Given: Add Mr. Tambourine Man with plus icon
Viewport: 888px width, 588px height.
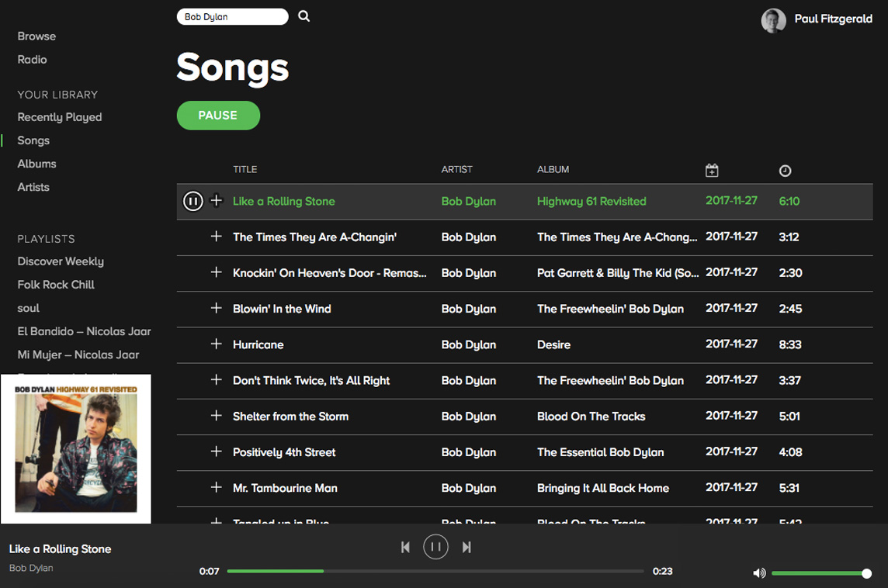Looking at the screenshot, I should click(217, 487).
